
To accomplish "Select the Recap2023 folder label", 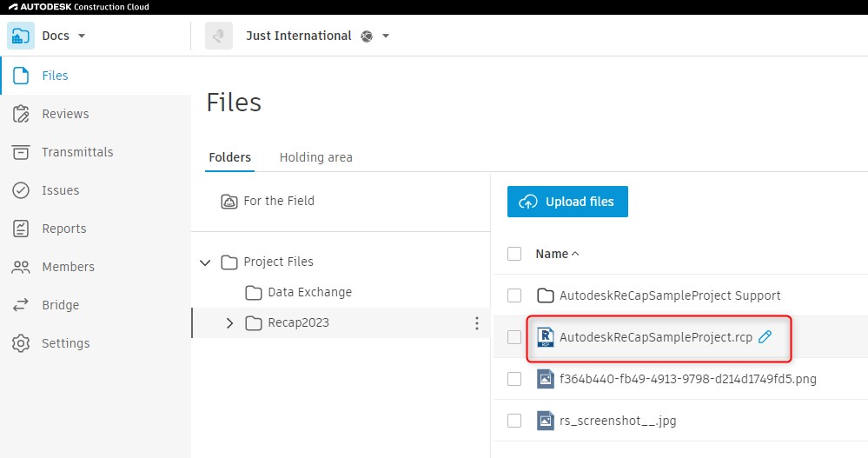I will [x=298, y=323].
